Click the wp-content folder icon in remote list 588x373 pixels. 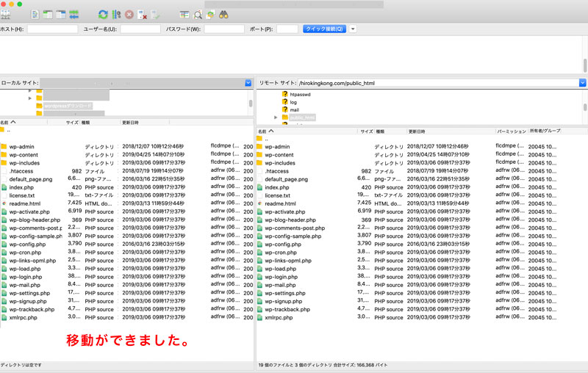coord(259,155)
